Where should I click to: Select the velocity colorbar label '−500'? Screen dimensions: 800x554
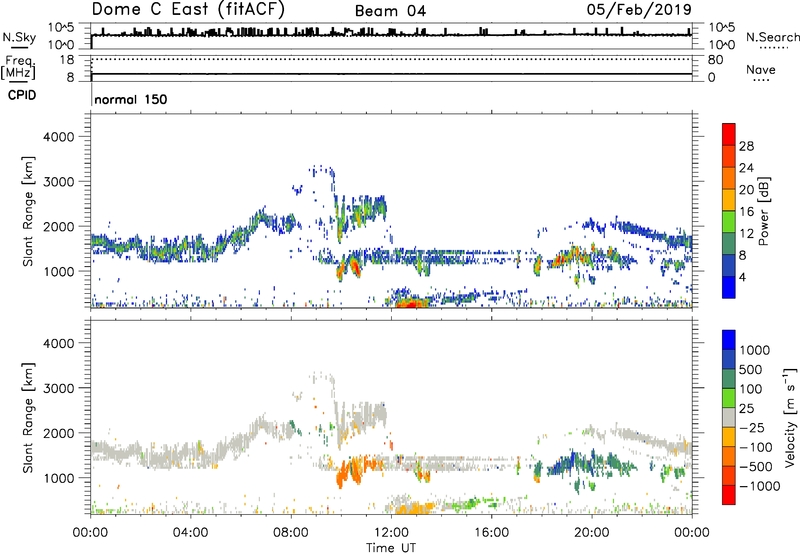(756, 467)
